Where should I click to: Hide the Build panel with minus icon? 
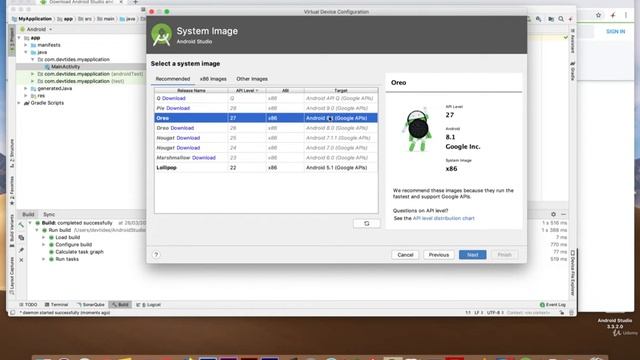(x=564, y=214)
